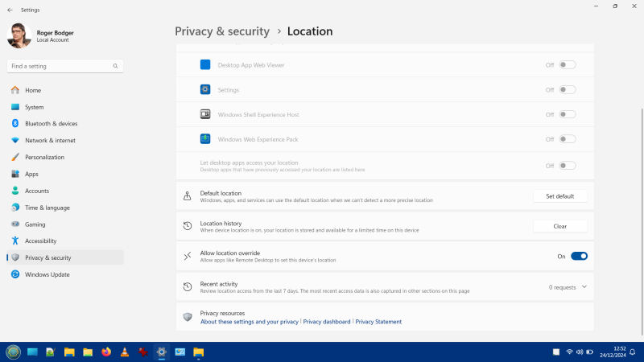Expand the Recent activity section

[x=584, y=286]
